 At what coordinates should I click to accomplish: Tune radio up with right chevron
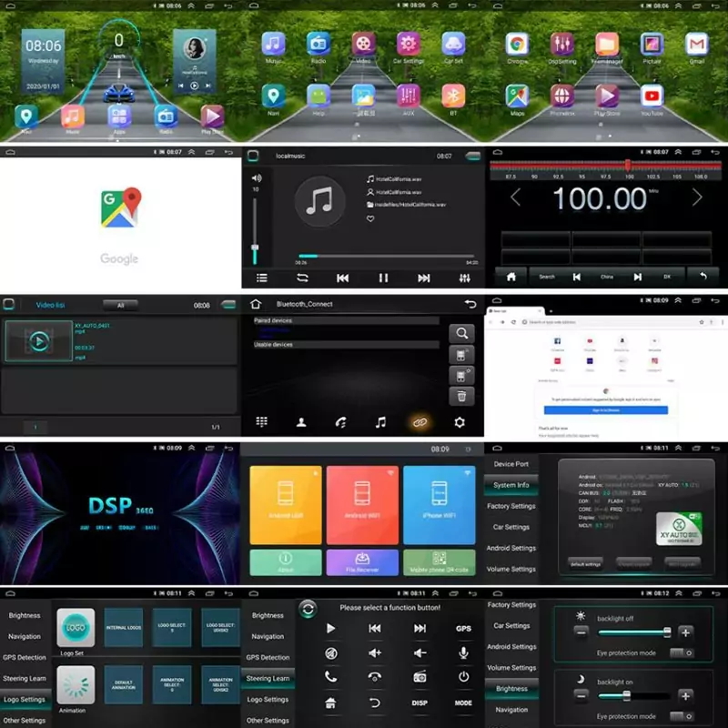coord(697,197)
